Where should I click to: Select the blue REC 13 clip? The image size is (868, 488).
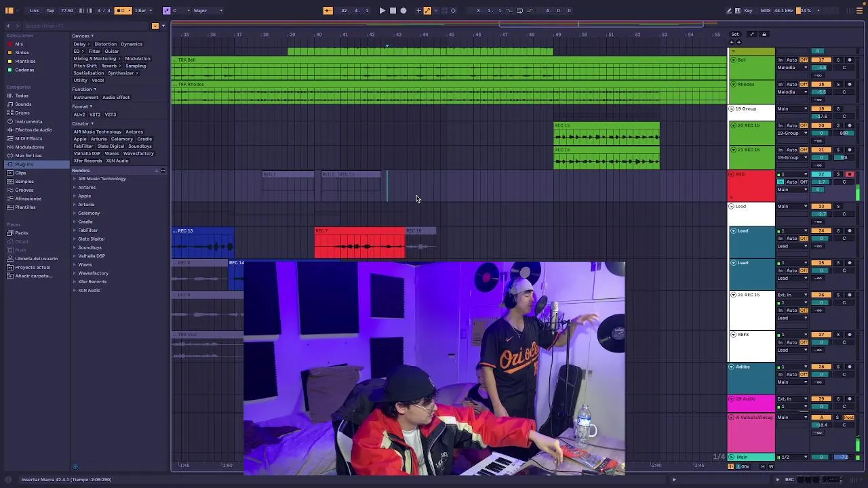pos(203,243)
